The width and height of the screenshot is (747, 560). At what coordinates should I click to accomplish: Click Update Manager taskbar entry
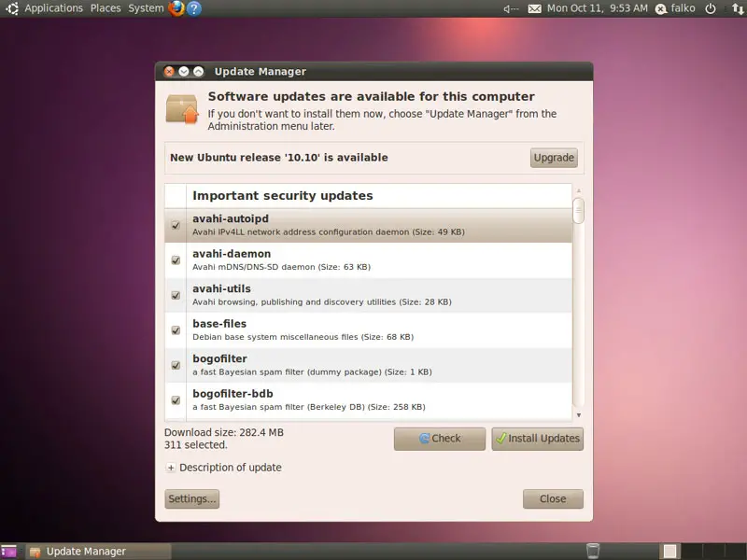click(99, 552)
